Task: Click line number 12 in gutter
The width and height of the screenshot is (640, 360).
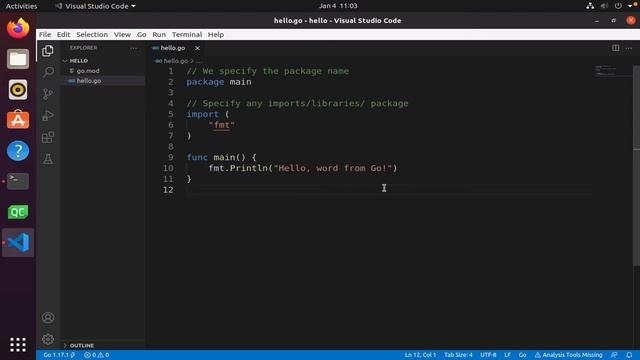Action: (168, 190)
